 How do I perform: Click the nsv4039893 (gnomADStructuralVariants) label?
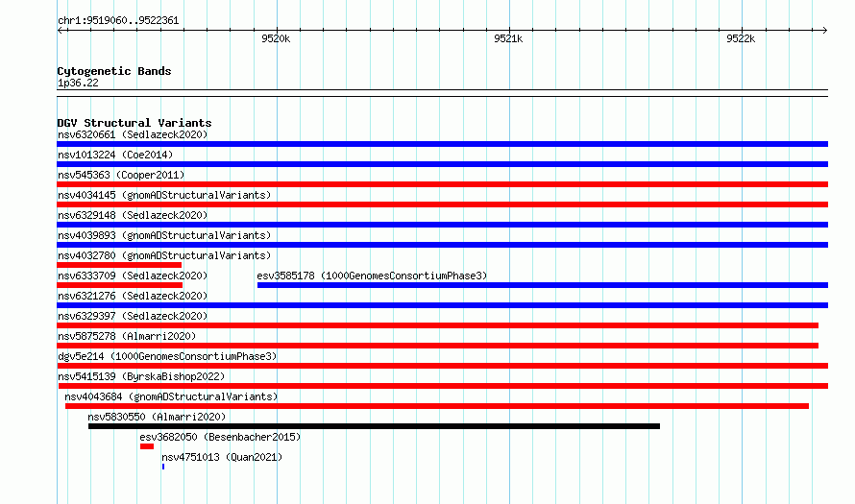click(x=164, y=235)
